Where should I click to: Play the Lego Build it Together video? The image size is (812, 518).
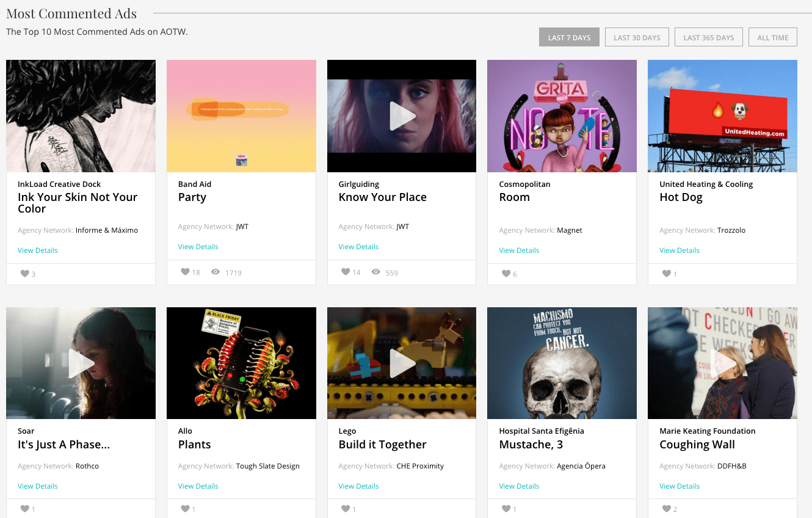402,363
